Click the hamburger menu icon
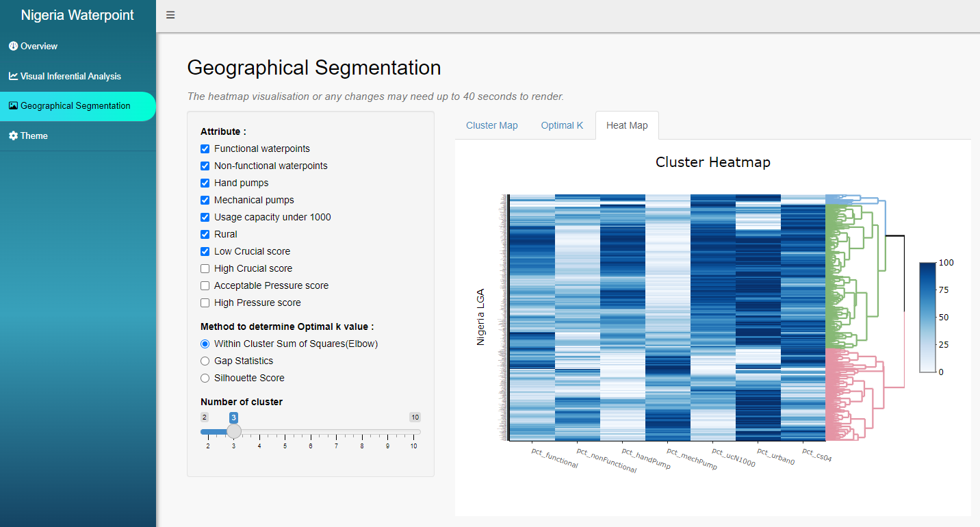Screen dimensions: 980x527 170,14
